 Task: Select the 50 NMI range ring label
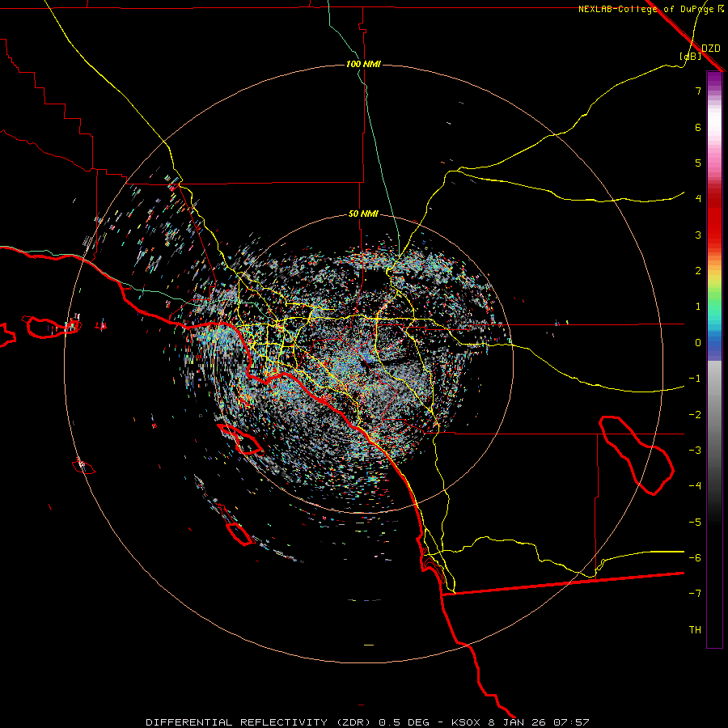tap(363, 214)
